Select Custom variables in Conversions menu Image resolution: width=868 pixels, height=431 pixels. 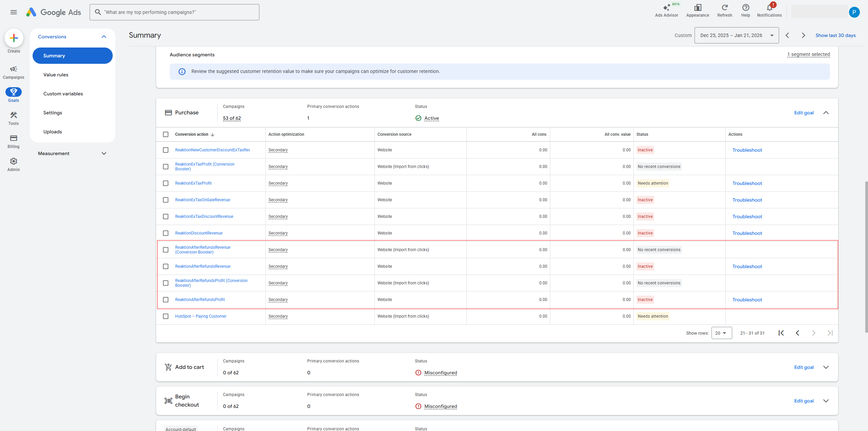(63, 94)
